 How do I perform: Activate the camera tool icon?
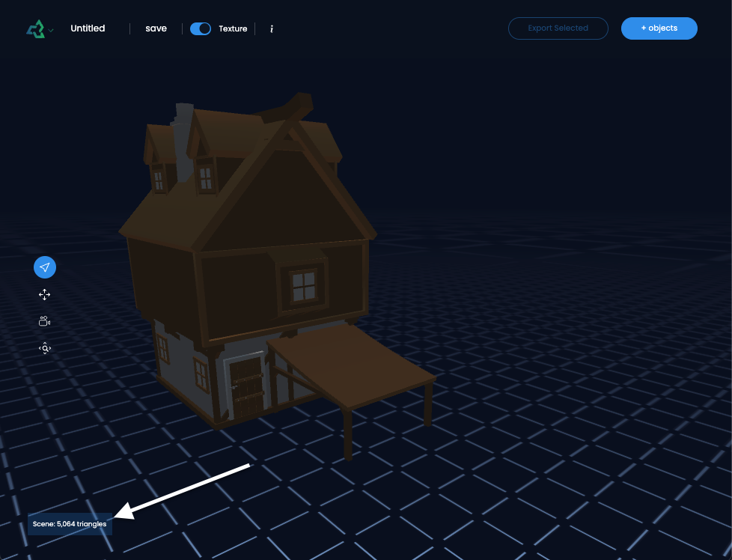[x=44, y=321]
